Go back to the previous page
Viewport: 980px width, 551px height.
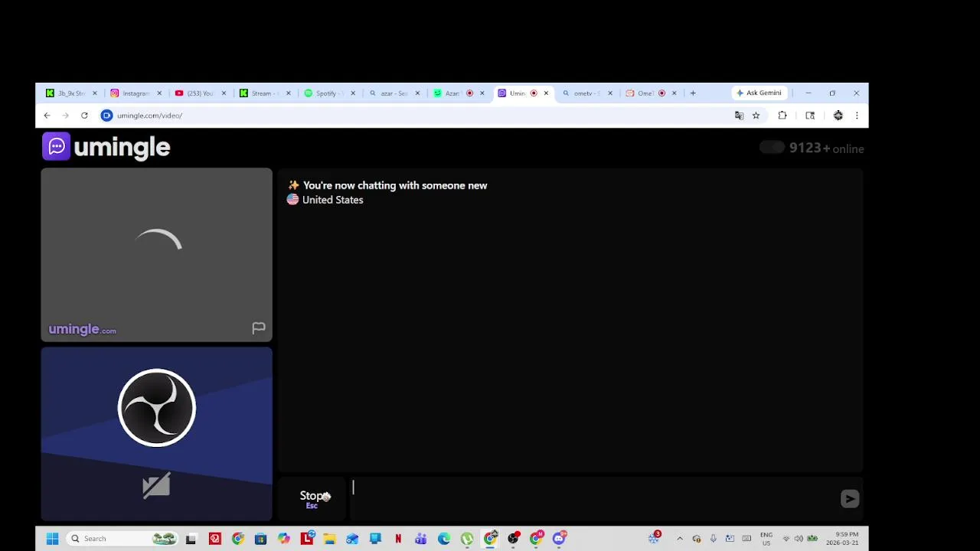(47, 116)
